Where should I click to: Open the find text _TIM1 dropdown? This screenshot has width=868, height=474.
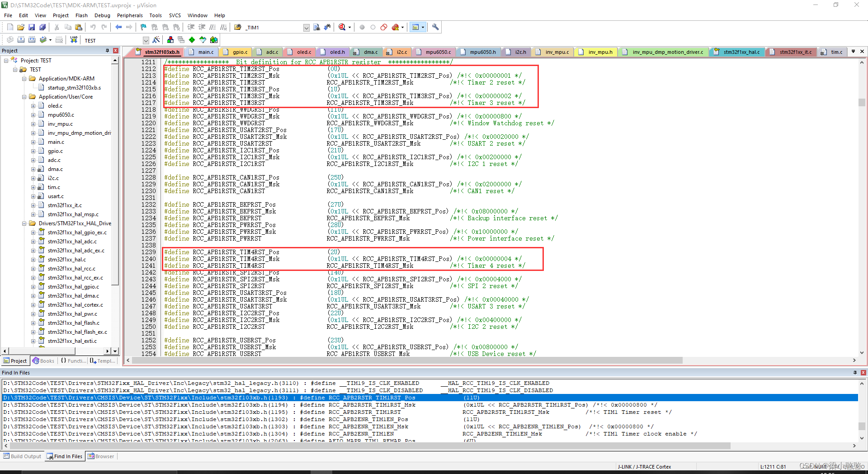pos(307,28)
